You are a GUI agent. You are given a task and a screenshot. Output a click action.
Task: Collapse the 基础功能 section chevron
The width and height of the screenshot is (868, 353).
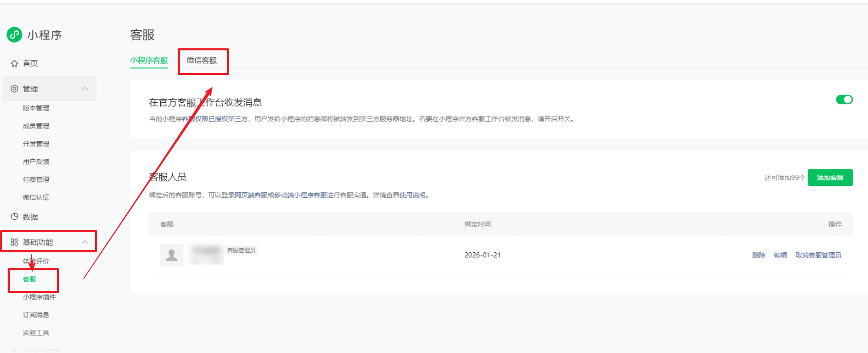coord(85,242)
